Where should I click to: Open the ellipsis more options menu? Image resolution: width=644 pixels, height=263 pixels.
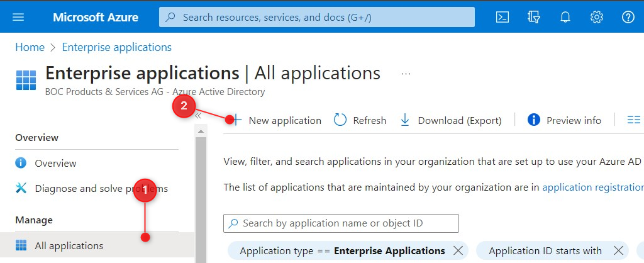[x=406, y=74]
